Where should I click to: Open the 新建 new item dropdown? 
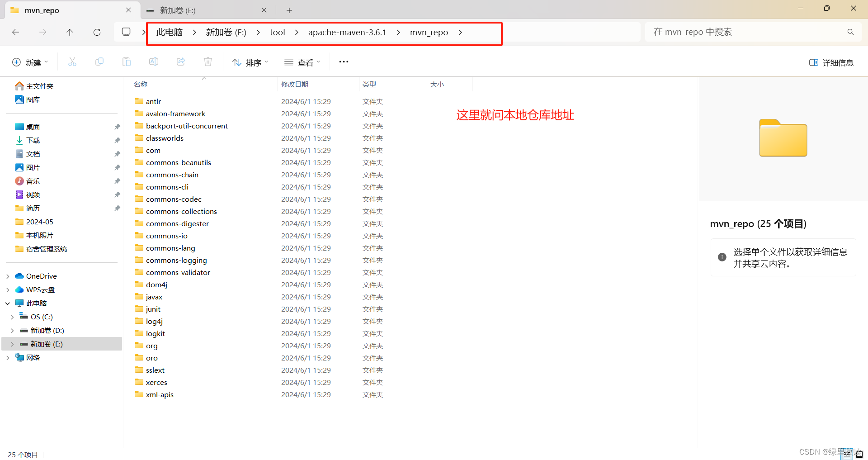click(29, 62)
